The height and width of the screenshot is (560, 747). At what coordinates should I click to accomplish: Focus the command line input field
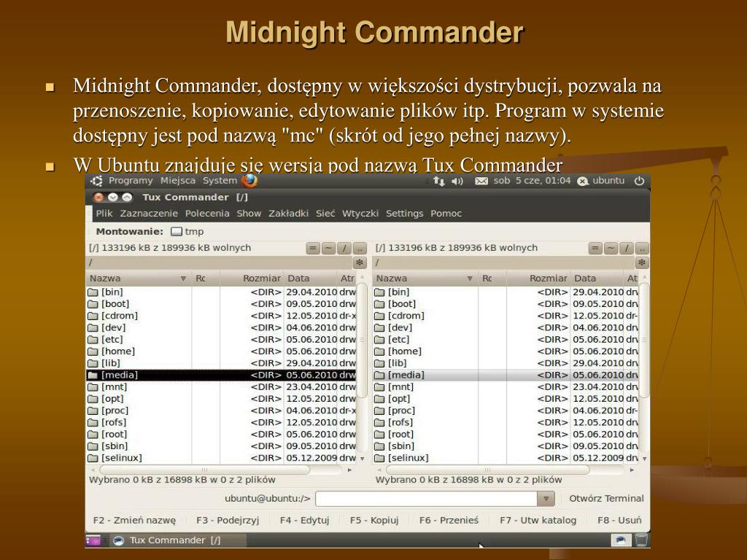pyautogui.click(x=426, y=499)
